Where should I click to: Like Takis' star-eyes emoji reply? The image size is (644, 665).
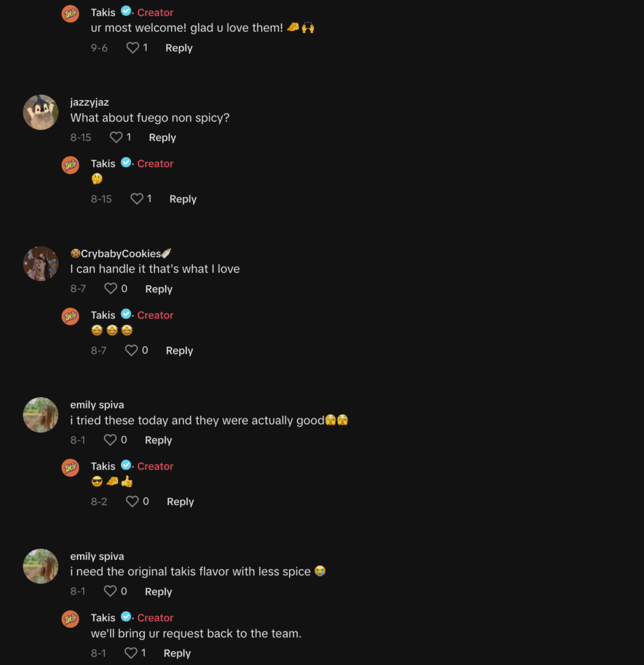pos(131,350)
